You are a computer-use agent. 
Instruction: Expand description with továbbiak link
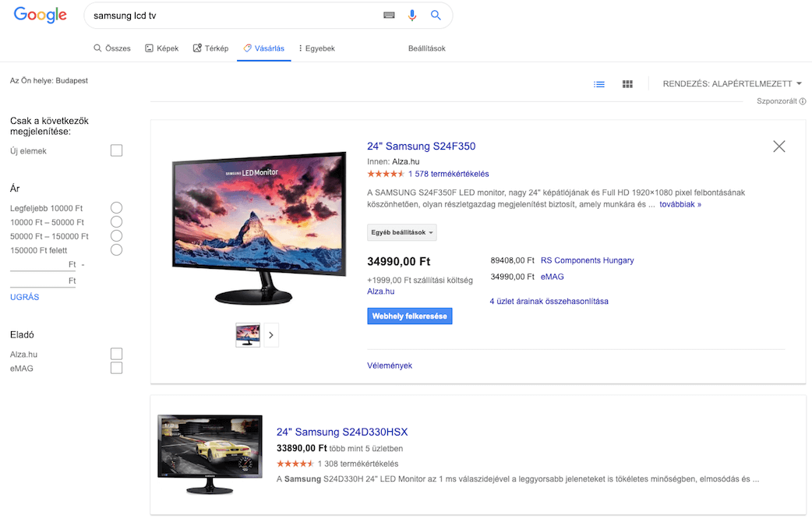tap(680, 205)
